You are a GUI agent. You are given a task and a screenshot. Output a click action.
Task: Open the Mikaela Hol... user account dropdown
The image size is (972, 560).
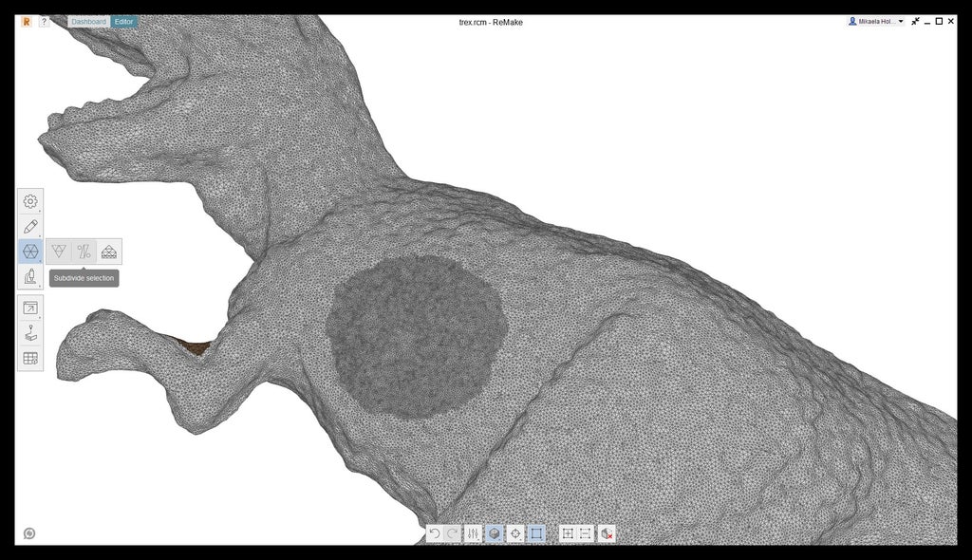876,22
